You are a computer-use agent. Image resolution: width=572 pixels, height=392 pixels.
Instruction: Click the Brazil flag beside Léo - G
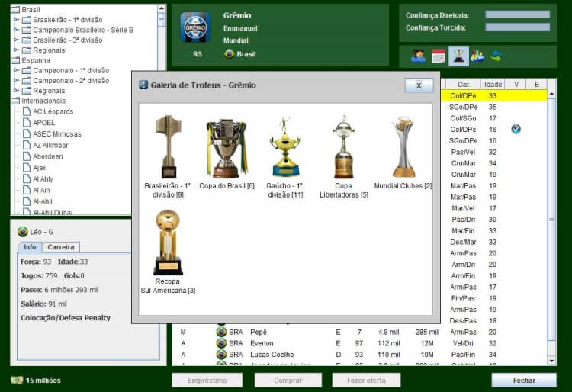[23, 232]
